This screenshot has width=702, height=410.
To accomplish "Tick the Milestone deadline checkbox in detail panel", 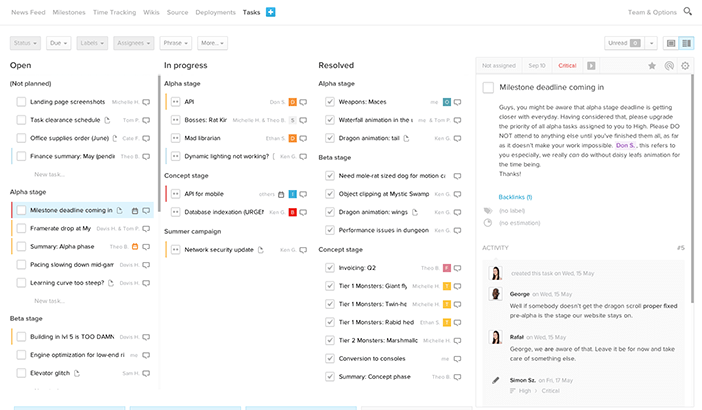I will pos(487,88).
